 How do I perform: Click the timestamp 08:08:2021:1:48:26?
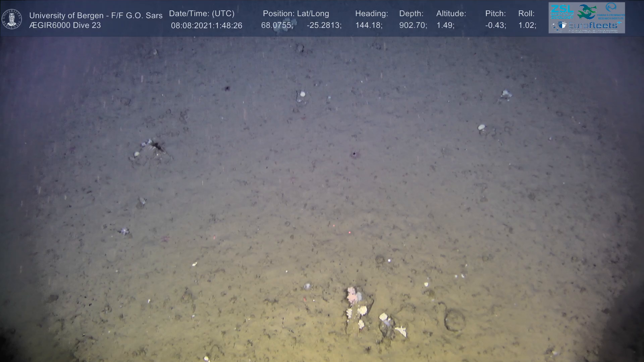pos(207,25)
